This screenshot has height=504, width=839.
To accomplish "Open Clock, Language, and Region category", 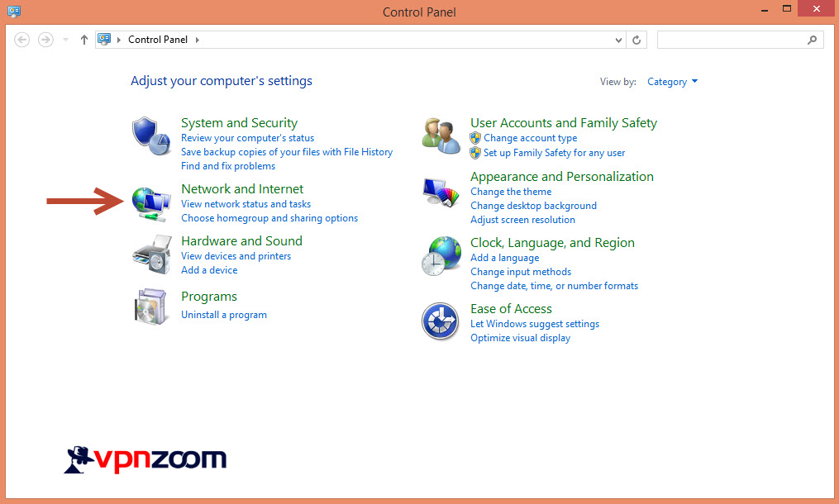I will [x=553, y=243].
